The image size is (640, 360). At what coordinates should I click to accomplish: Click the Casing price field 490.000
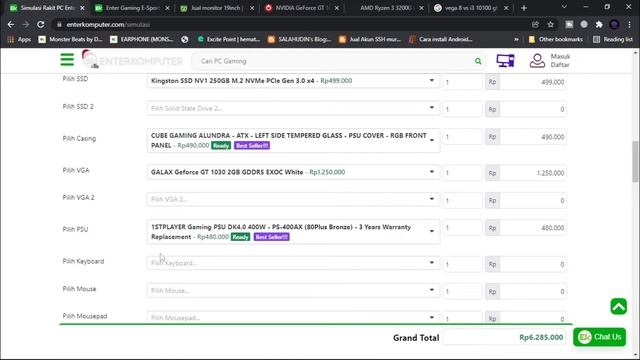click(x=533, y=137)
